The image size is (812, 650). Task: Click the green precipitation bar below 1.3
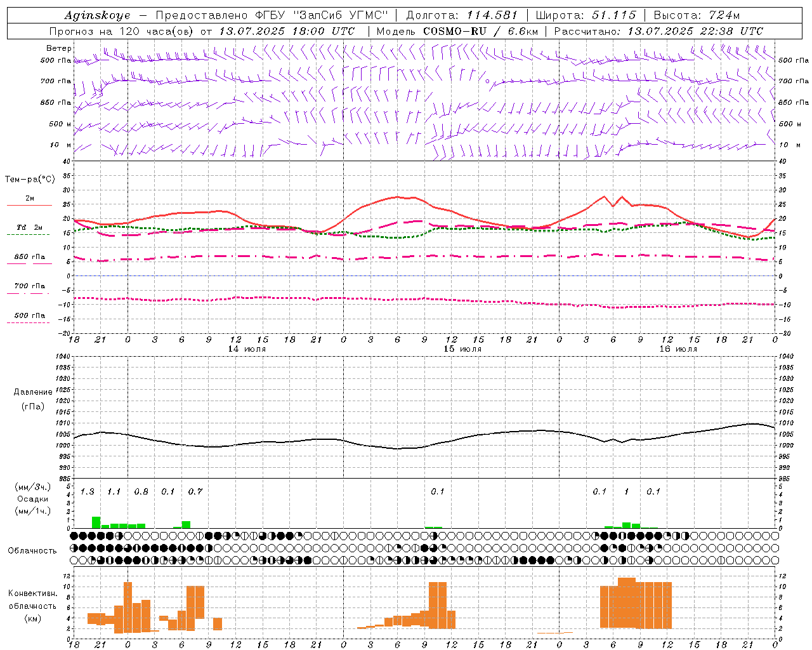(x=96, y=522)
